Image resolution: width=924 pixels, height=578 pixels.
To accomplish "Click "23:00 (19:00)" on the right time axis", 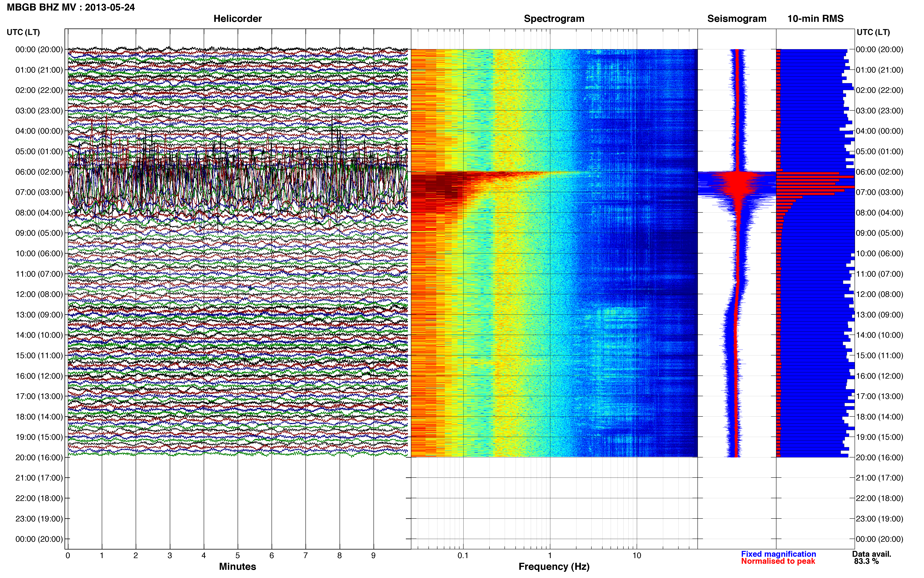I will [880, 519].
